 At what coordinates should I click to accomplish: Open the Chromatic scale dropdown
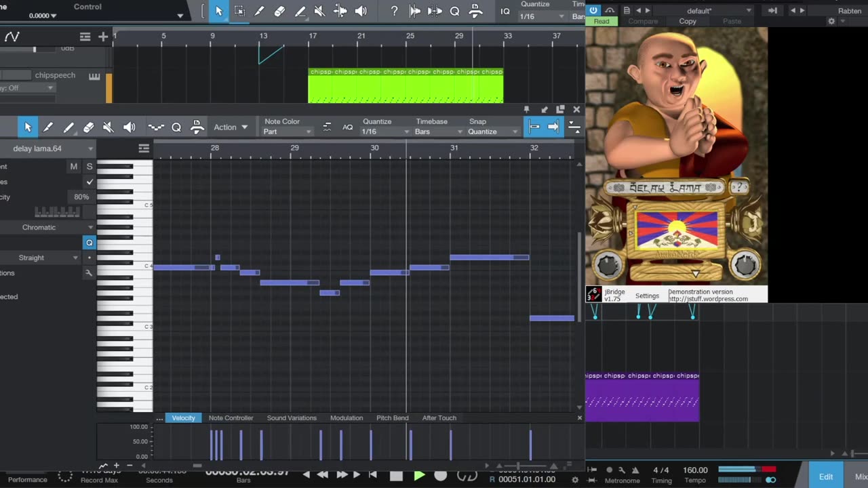pyautogui.click(x=47, y=227)
